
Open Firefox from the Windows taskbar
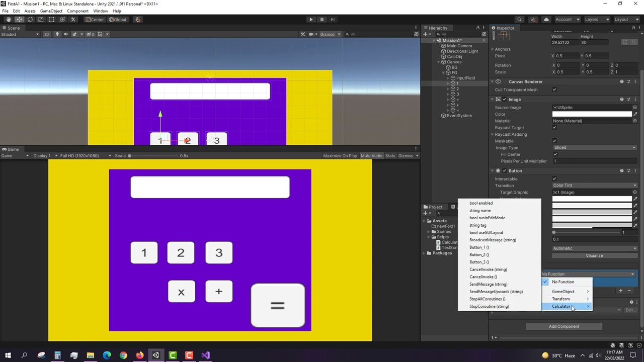pyautogui.click(x=139, y=355)
